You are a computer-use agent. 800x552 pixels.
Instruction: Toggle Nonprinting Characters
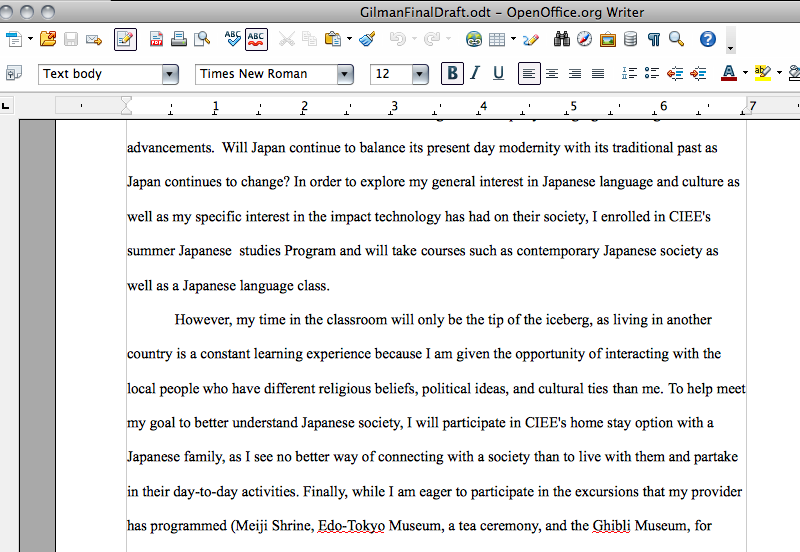[654, 39]
